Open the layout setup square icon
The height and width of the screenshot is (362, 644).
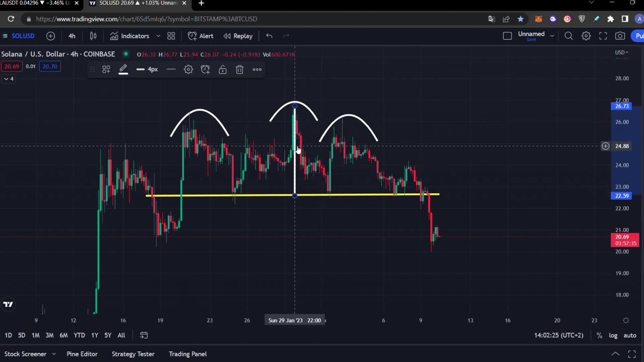click(x=507, y=36)
